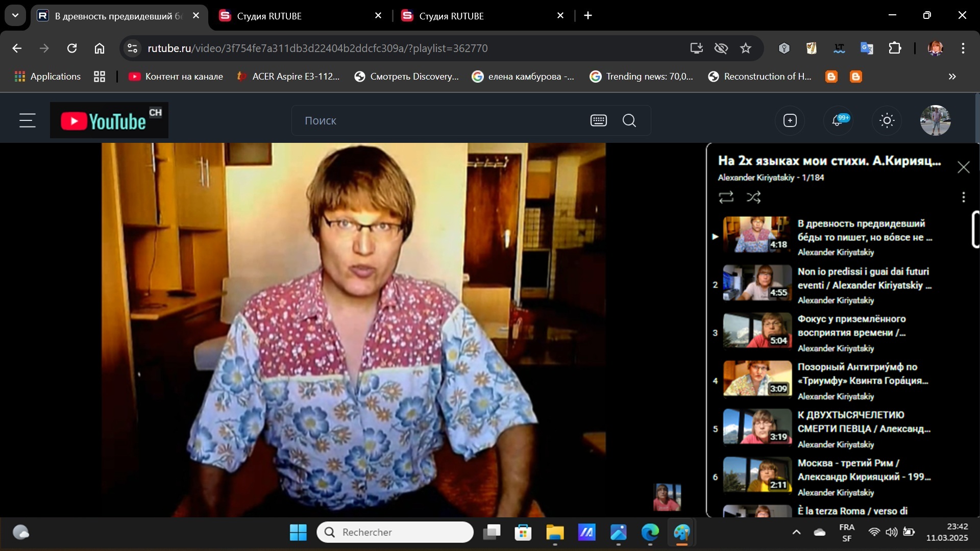This screenshot has height=551, width=980.
Task: Click the add video upload icon
Action: point(790,121)
